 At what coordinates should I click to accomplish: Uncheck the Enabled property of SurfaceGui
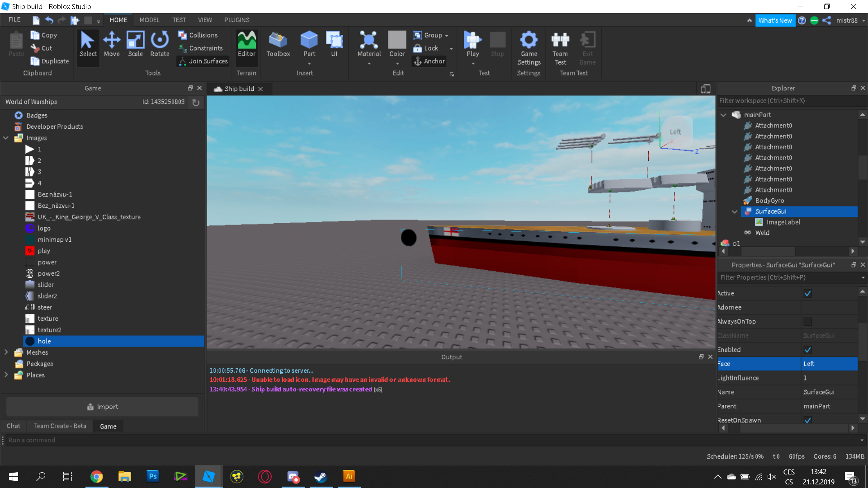pos(808,349)
